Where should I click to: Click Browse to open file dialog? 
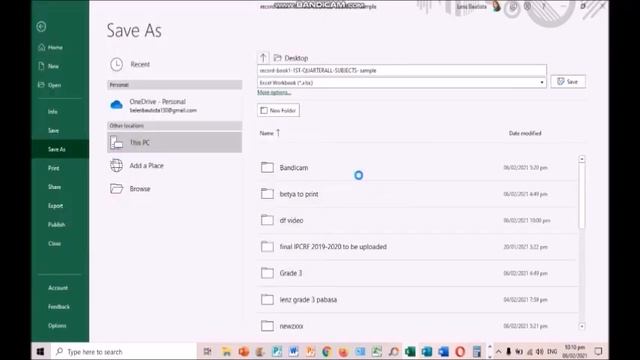tap(174, 189)
